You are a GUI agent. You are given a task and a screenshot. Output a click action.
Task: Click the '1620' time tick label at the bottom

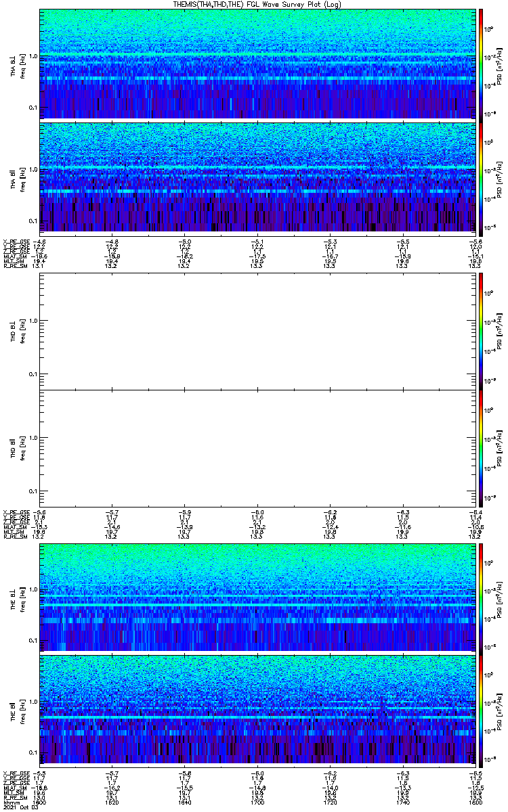[x=111, y=802]
